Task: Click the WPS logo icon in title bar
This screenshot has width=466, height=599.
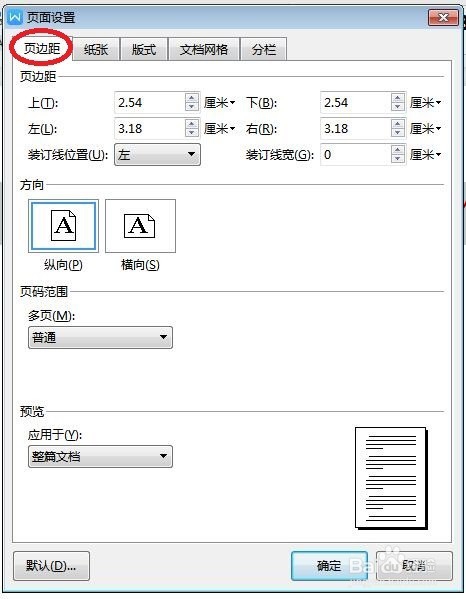Action: (15, 17)
